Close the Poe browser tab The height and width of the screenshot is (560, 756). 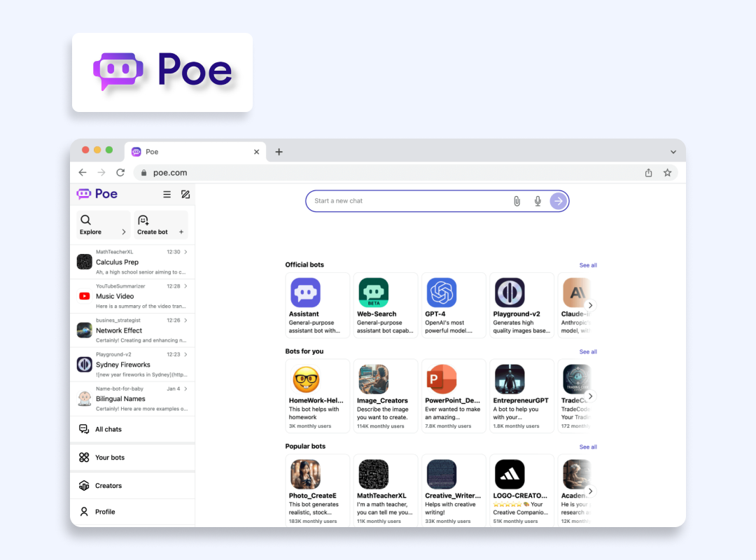256,152
